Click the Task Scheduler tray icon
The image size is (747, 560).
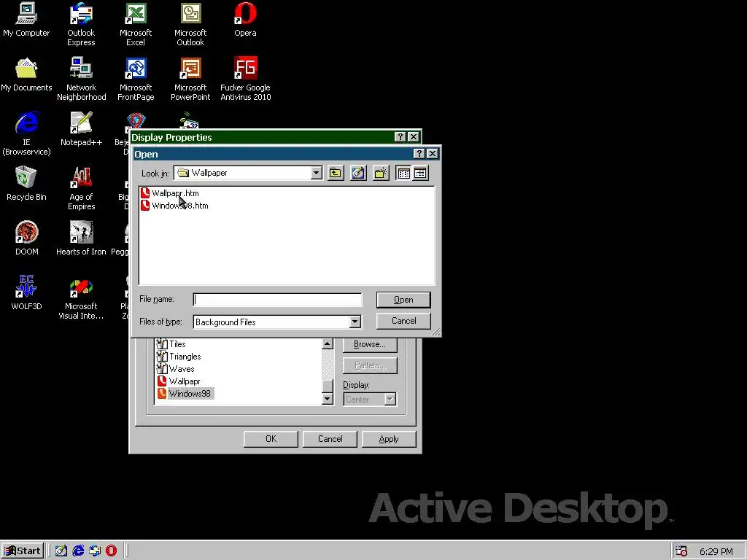click(681, 551)
